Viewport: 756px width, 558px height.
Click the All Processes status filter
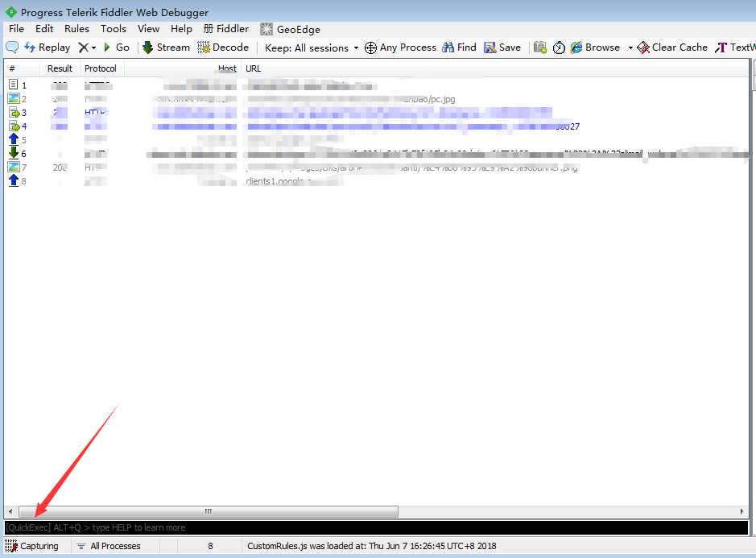click(x=109, y=546)
